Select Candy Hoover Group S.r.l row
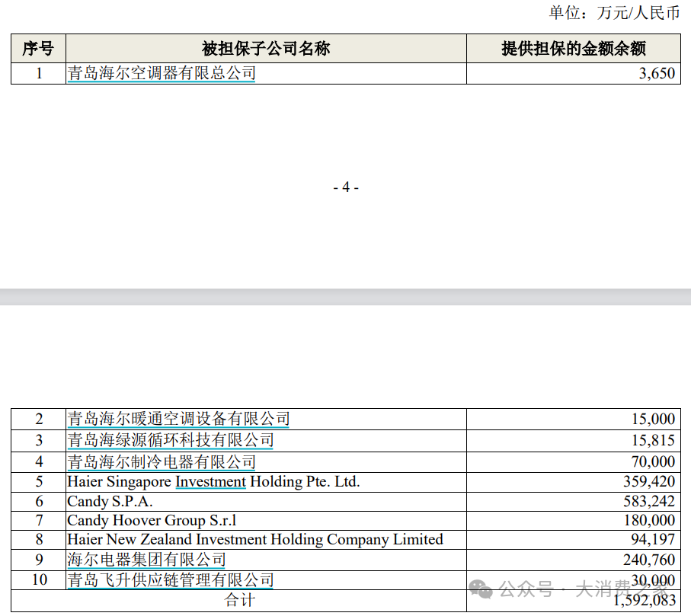 pos(152,521)
